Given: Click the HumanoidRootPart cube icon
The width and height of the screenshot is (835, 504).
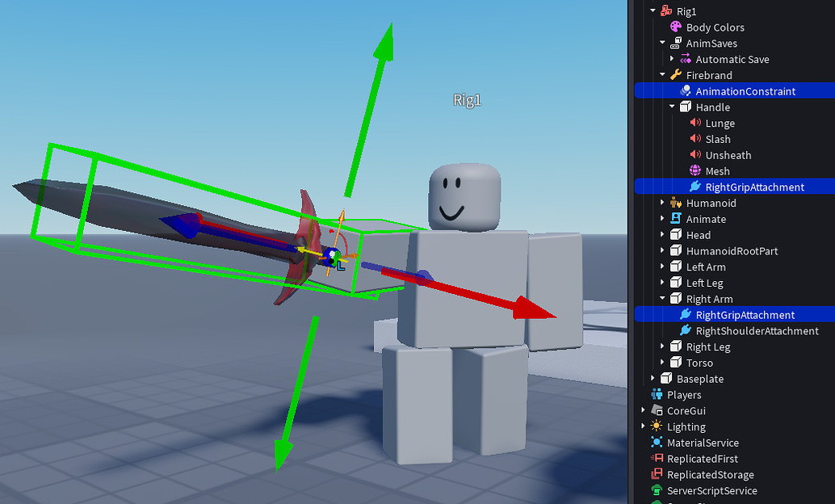Looking at the screenshot, I should [675, 250].
